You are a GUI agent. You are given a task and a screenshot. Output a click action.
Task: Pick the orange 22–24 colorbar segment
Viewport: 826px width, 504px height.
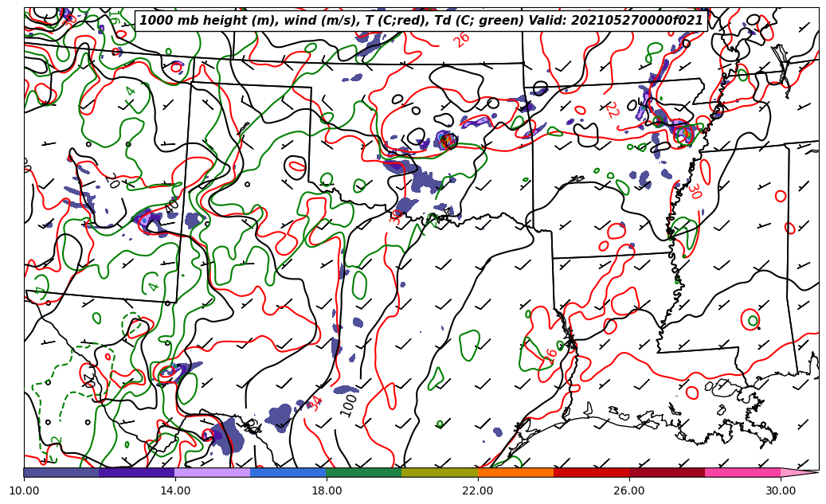[515, 472]
